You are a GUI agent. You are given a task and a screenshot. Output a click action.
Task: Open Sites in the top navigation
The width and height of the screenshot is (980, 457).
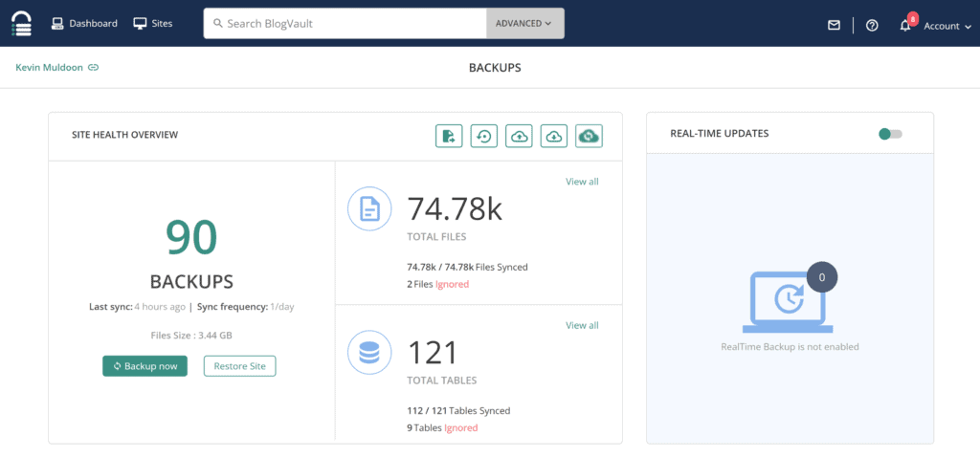[153, 23]
